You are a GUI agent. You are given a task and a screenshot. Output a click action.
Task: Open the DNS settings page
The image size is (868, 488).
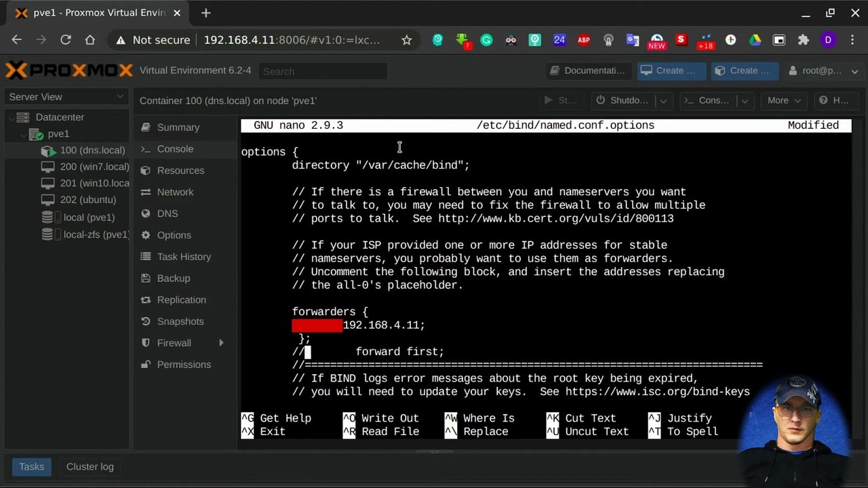tap(167, 213)
